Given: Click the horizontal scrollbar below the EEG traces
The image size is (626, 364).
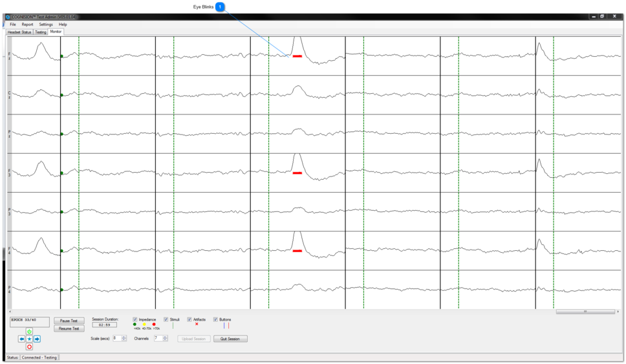Looking at the screenshot, I should pyautogui.click(x=585, y=312).
